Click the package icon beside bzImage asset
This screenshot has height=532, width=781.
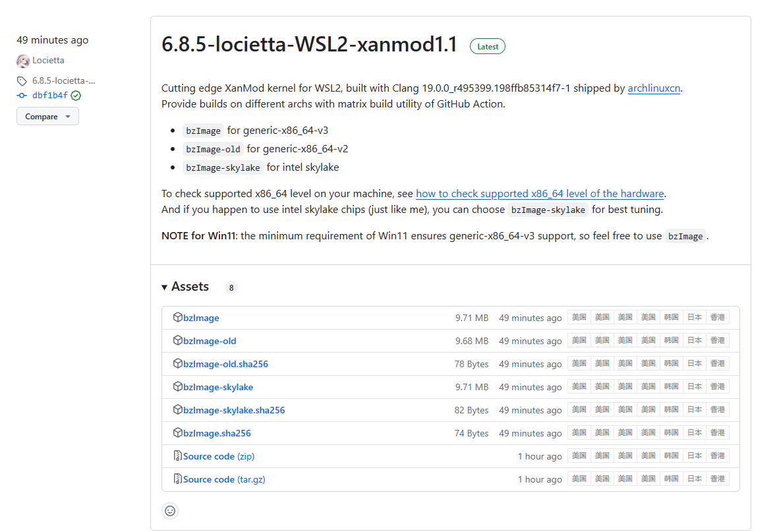point(178,317)
